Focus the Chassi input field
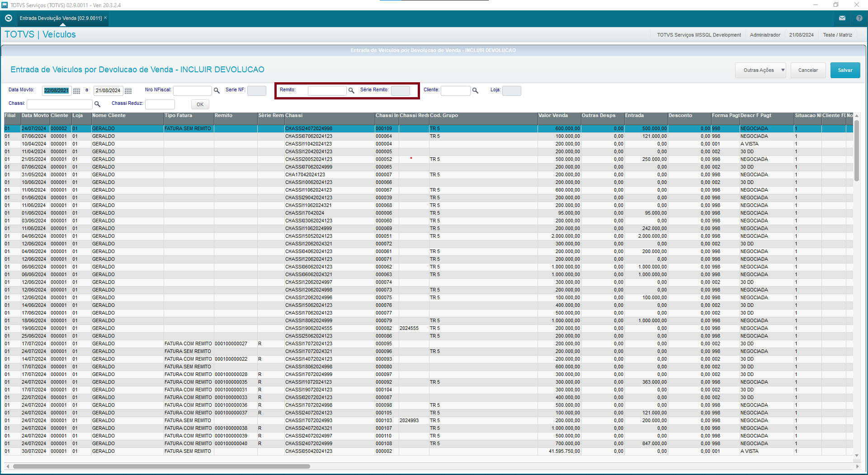This screenshot has width=868, height=475. [x=60, y=104]
